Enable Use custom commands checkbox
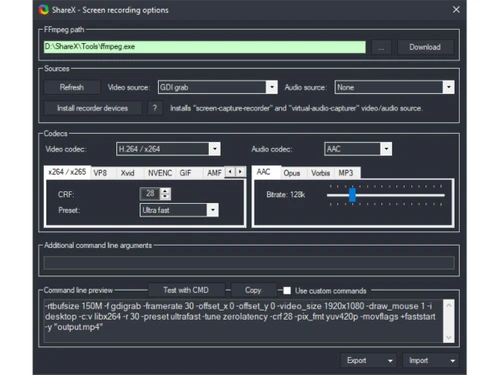500x375 pixels. 287,291
